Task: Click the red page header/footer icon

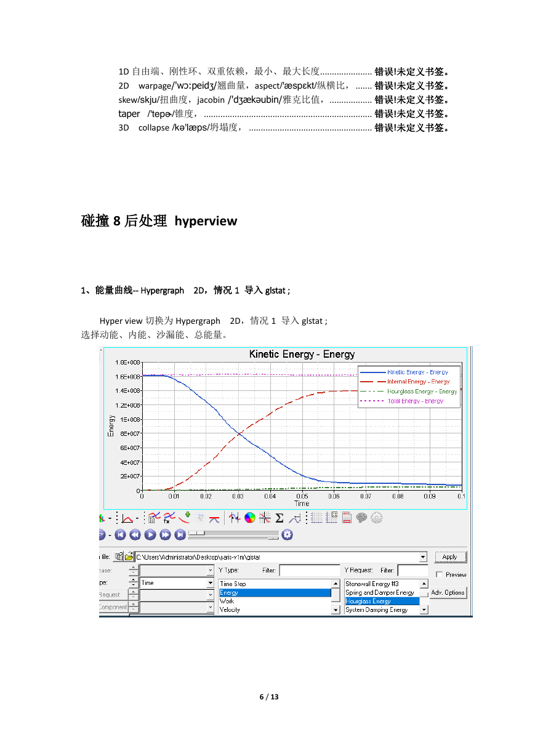Action: point(347,518)
